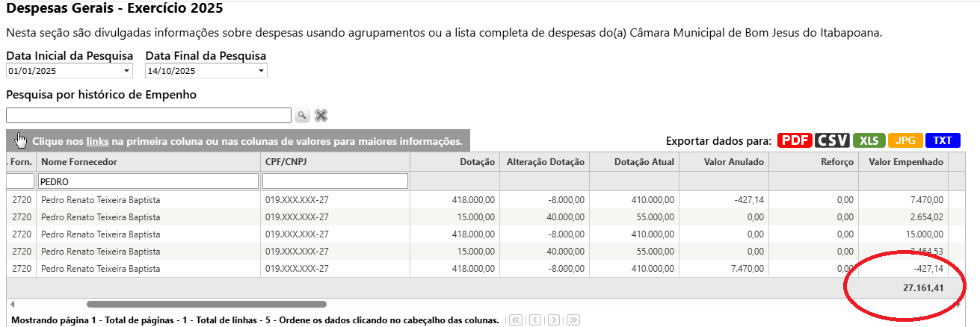Sort by the Valor Anulado column header
Viewport: 980px width, 327px height.
724,162
